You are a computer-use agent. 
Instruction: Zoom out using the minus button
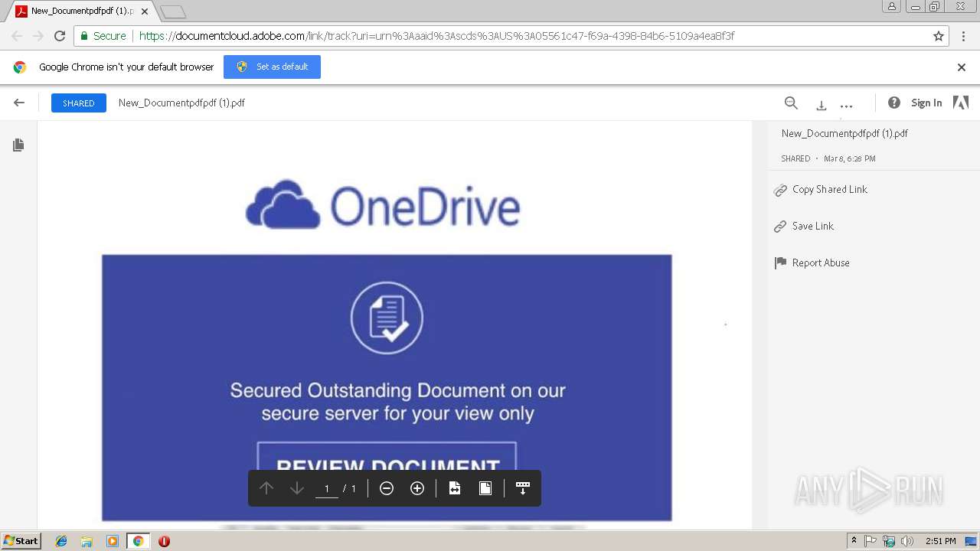click(387, 488)
